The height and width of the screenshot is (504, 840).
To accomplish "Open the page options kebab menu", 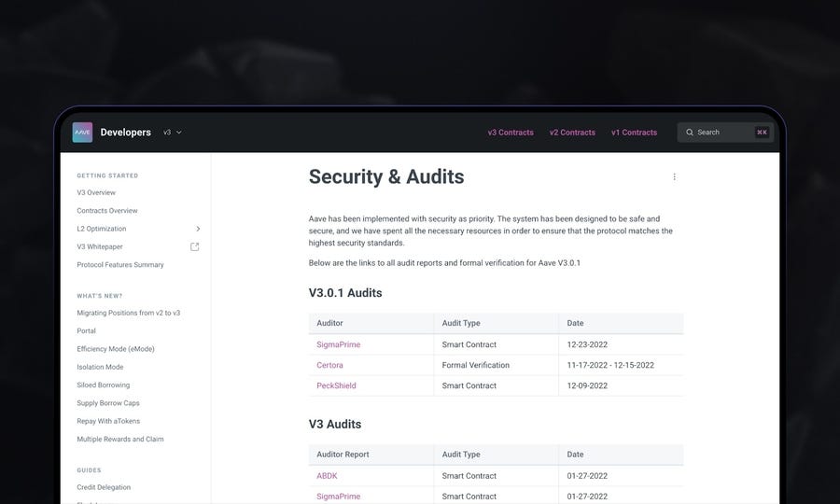I will pos(674,176).
